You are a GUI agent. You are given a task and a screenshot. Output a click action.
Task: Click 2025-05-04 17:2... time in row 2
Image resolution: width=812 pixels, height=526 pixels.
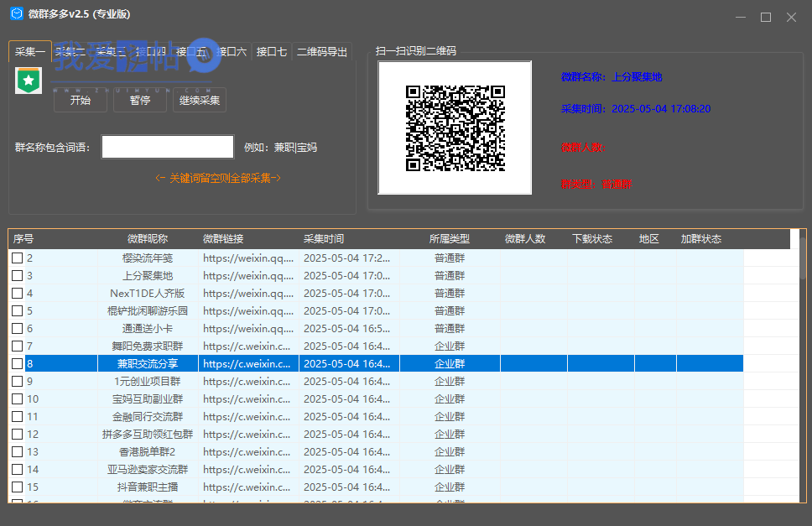point(349,258)
